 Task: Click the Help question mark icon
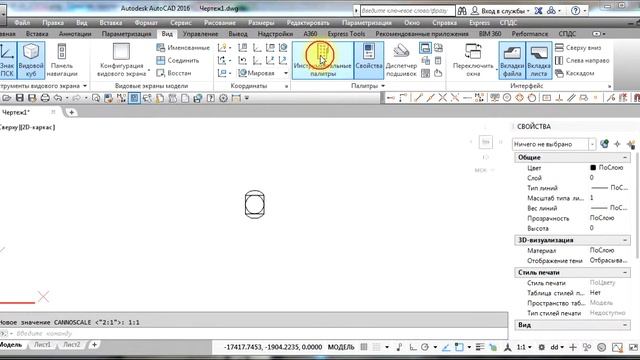coord(575,11)
